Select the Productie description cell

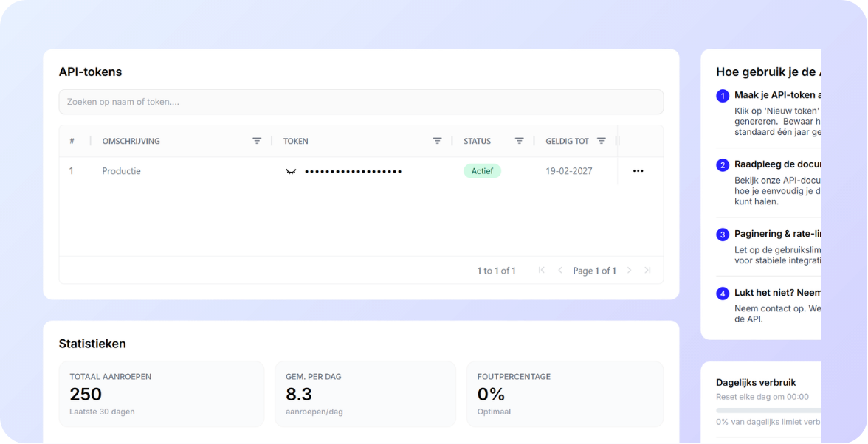coord(121,171)
